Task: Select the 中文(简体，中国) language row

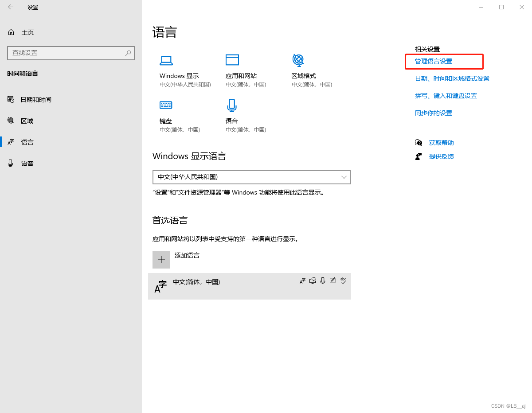Action: pos(250,286)
